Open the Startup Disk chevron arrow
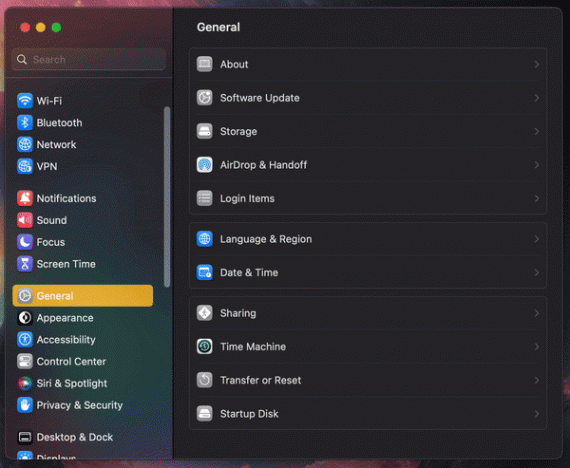 [x=537, y=413]
